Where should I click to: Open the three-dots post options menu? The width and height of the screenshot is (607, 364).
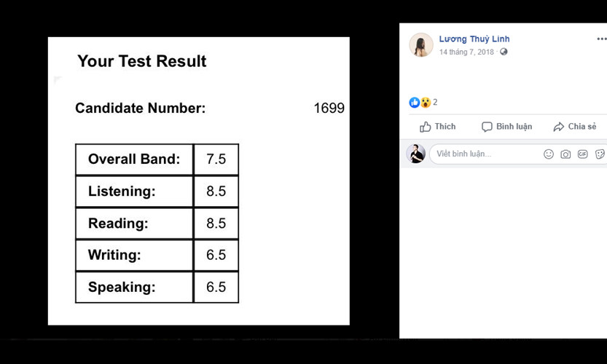point(601,39)
